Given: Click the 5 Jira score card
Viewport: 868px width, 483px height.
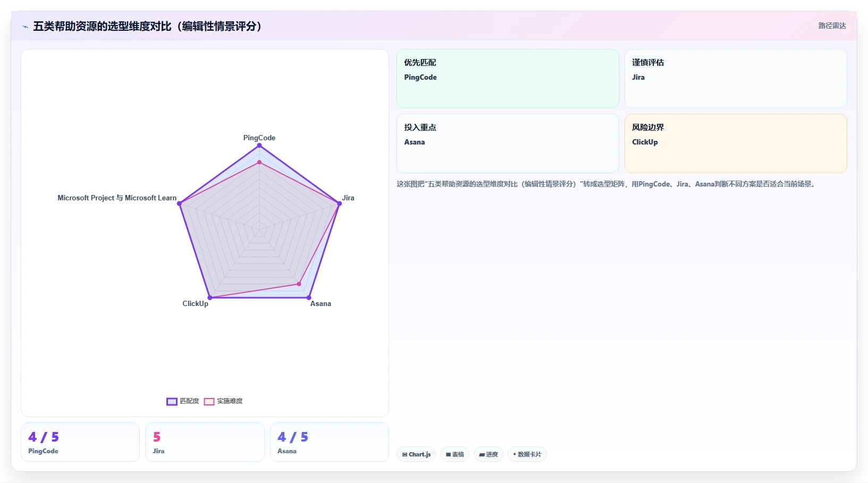Looking at the screenshot, I should [x=205, y=442].
